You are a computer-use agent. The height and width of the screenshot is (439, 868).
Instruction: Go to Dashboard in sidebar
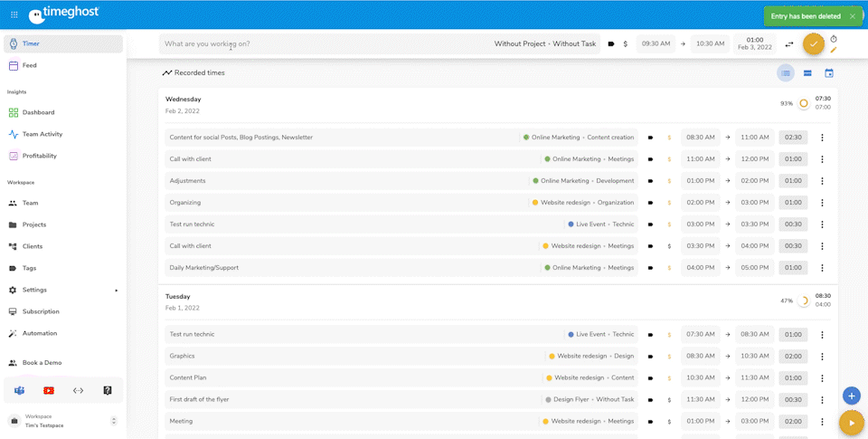(38, 112)
